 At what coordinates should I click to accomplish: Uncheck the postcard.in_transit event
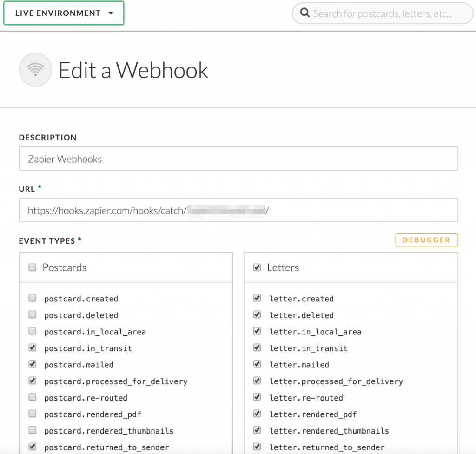(32, 347)
